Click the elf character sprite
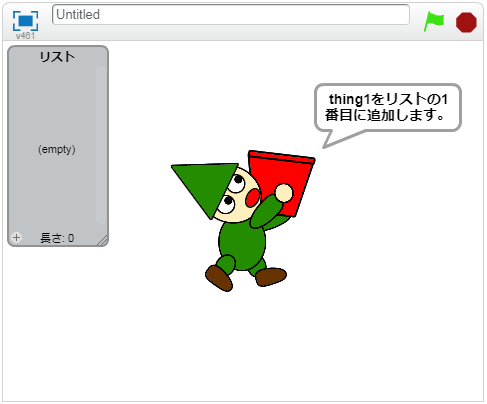 pyautogui.click(x=243, y=221)
